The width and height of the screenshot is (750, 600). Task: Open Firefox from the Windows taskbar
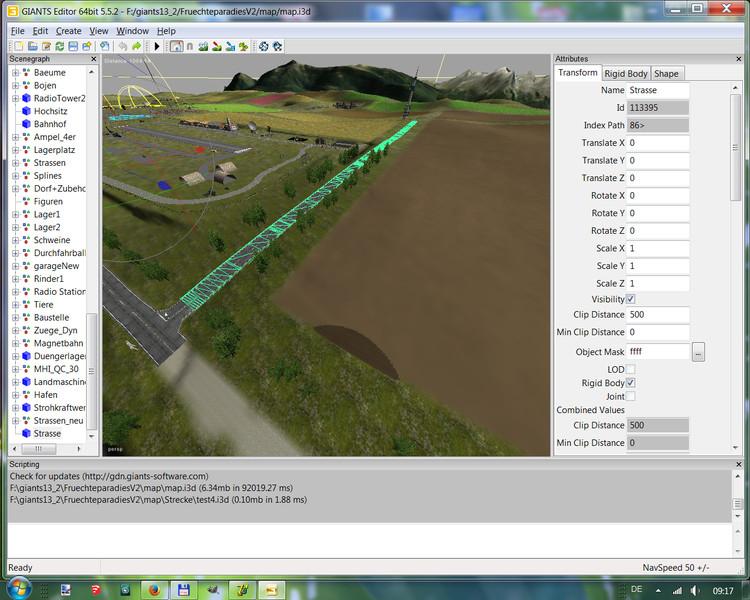pos(154,589)
